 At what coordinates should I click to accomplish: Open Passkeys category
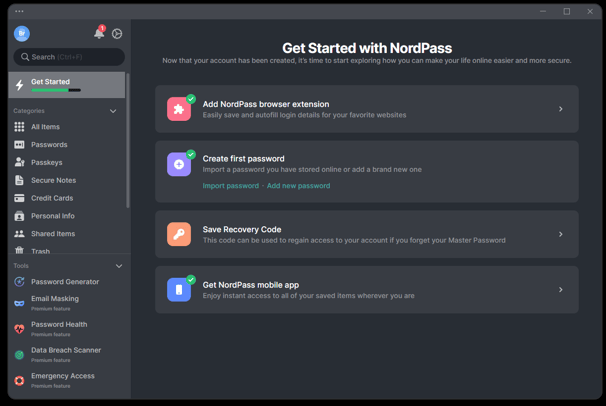pyautogui.click(x=46, y=163)
